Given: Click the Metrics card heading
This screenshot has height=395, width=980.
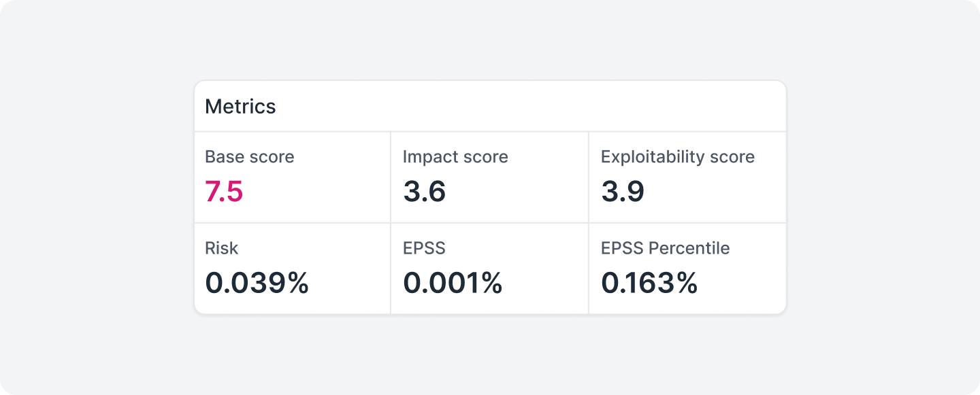Looking at the screenshot, I should [x=240, y=107].
